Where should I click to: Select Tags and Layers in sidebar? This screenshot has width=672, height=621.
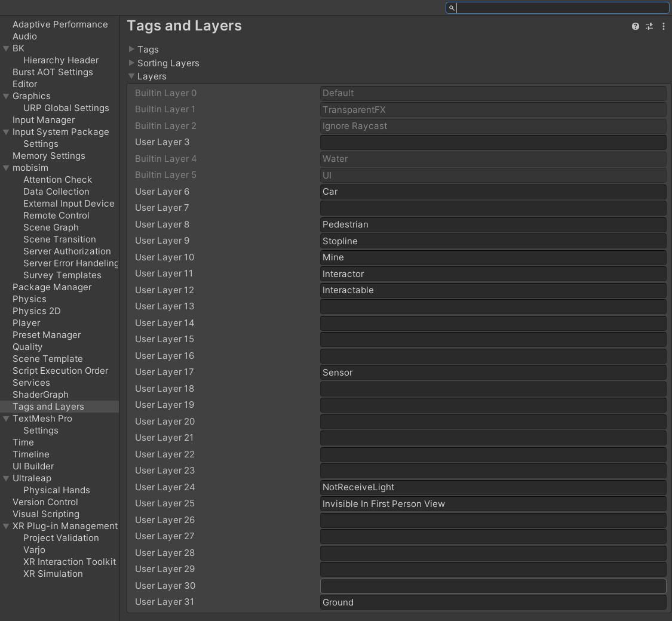(x=59, y=407)
